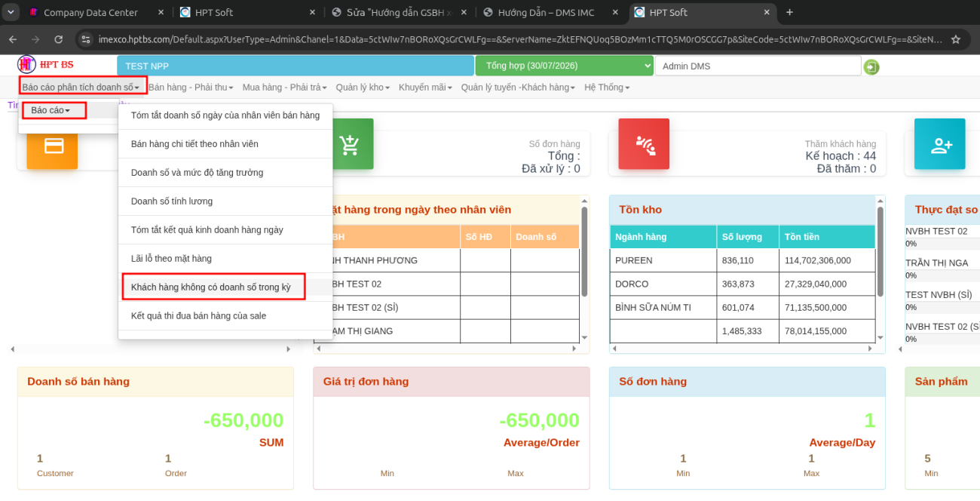
Task: Click the red customer visit phone icon
Action: pos(644,143)
